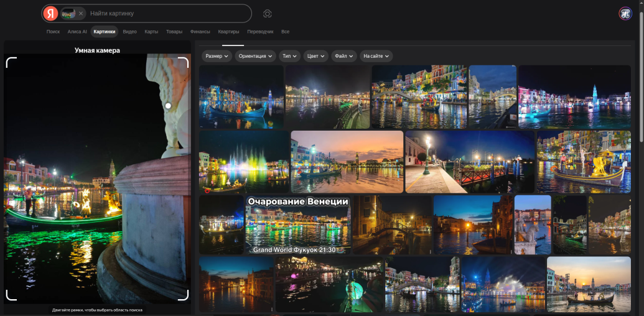Open the Алиса AI tab

click(77, 32)
